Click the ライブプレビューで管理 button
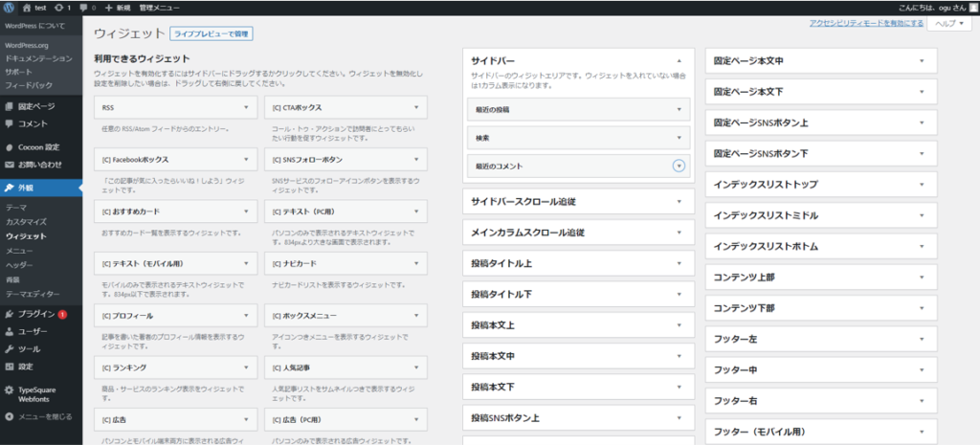Screen dimensions: 980x445 click(x=212, y=34)
